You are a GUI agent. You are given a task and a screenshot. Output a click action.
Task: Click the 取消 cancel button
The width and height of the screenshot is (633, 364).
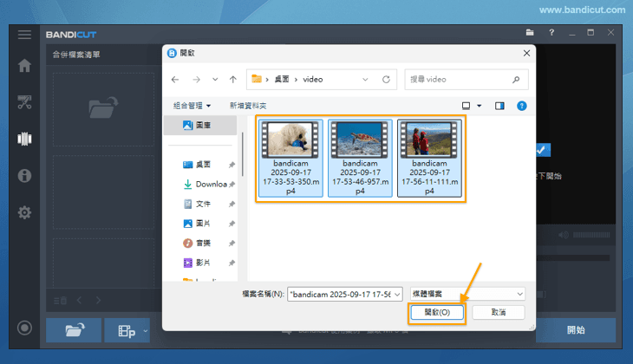[498, 312]
